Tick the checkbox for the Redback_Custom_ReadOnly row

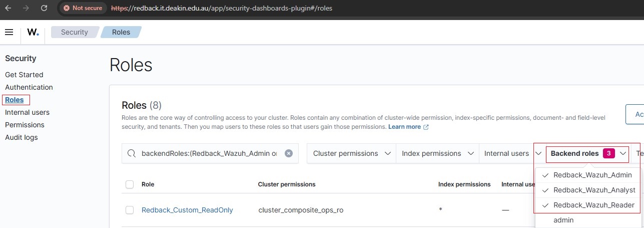pos(130,210)
